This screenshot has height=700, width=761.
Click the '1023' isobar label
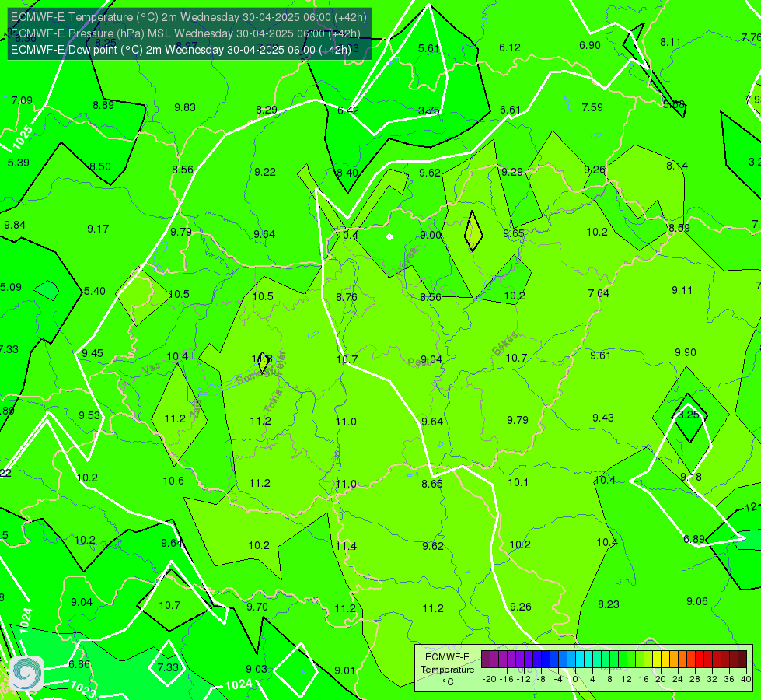(82, 689)
